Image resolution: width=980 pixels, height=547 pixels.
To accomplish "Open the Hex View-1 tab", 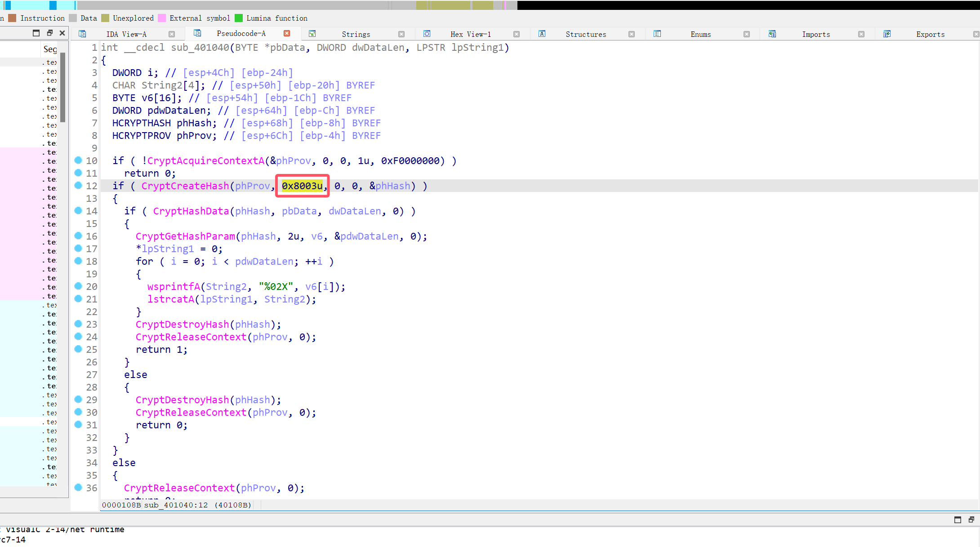I will (x=471, y=34).
